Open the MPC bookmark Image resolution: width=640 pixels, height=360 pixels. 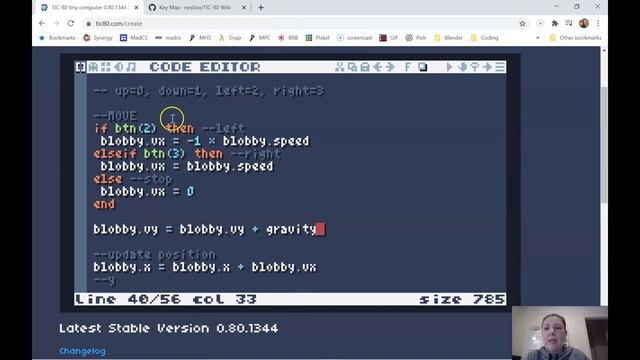[260, 38]
